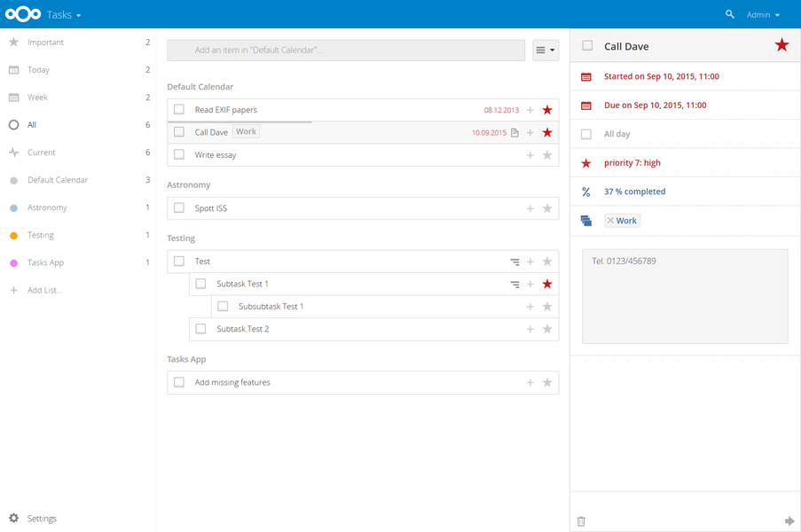Star the Spott ISS task
Viewport: 801px width, 532px height.
[547, 208]
